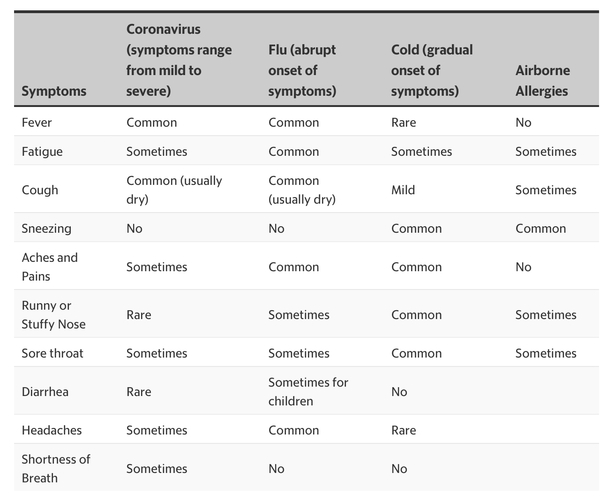This screenshot has width=600, height=503.
Task: Select the Aches and Pains row label
Action: coord(49,266)
